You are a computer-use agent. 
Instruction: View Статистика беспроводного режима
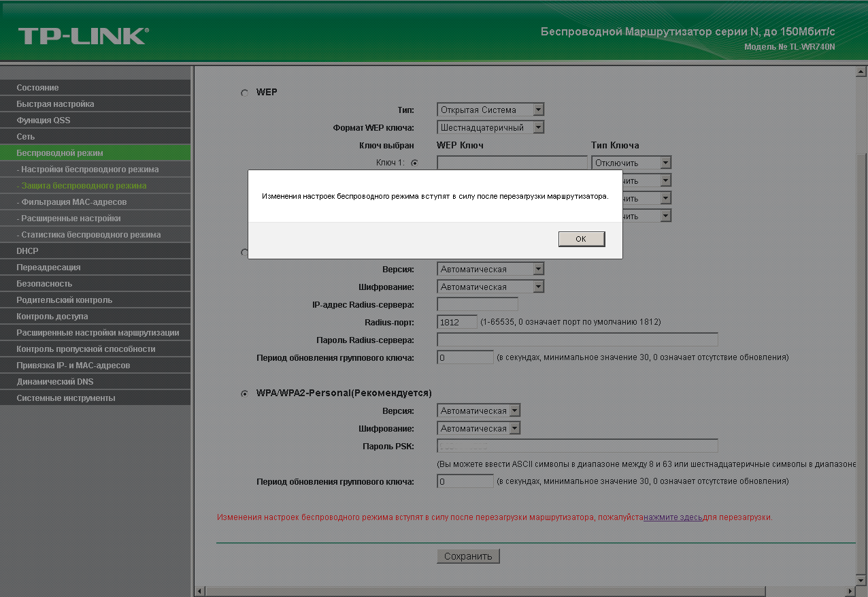click(95, 235)
